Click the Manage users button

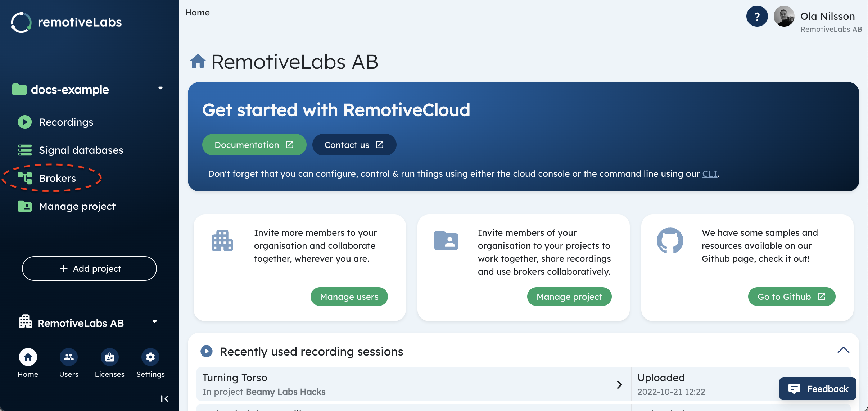point(349,297)
